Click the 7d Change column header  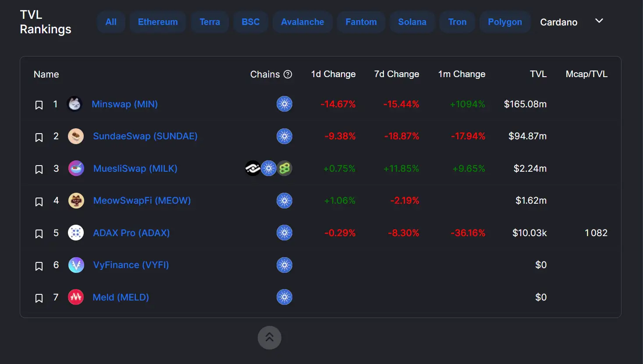tap(396, 74)
